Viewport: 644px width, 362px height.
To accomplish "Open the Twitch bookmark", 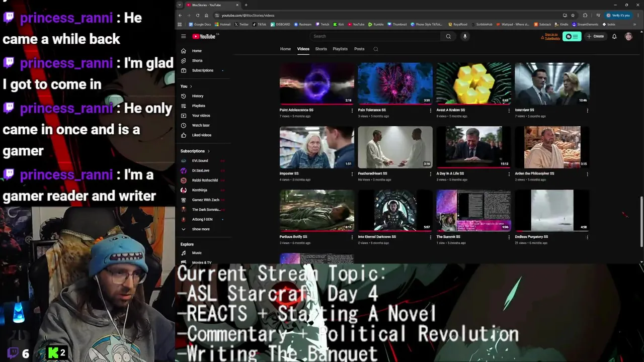I will tap(323, 24).
